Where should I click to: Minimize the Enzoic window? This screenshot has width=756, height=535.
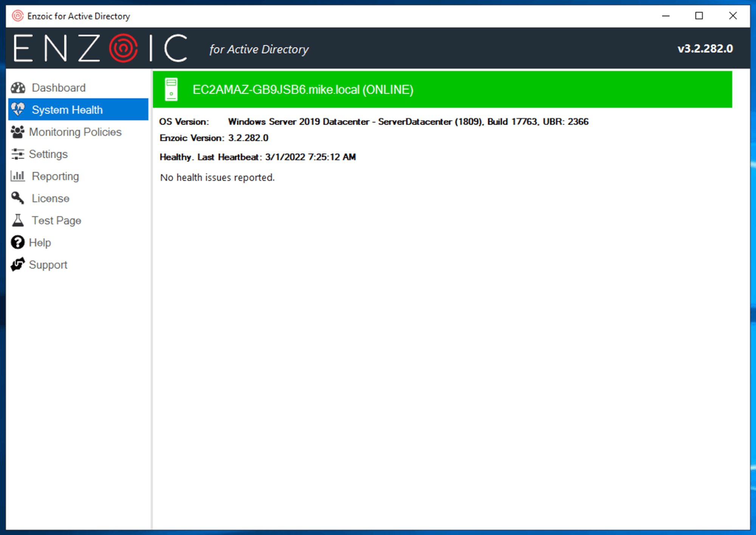[666, 16]
